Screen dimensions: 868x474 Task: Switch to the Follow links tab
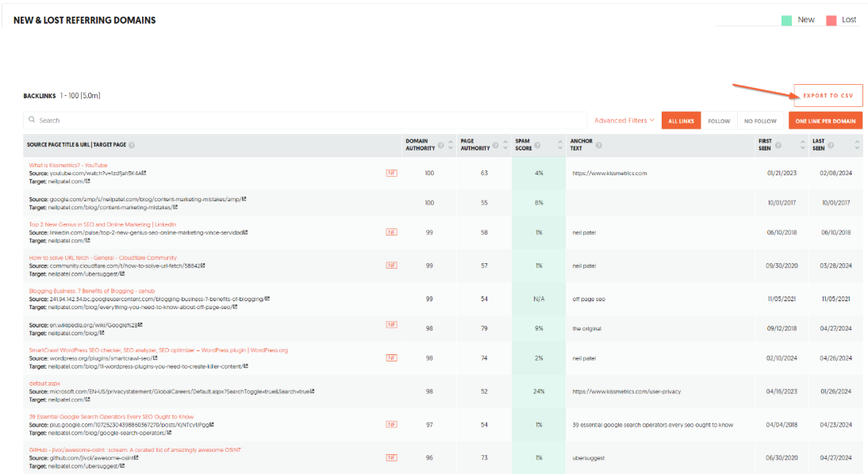point(718,121)
